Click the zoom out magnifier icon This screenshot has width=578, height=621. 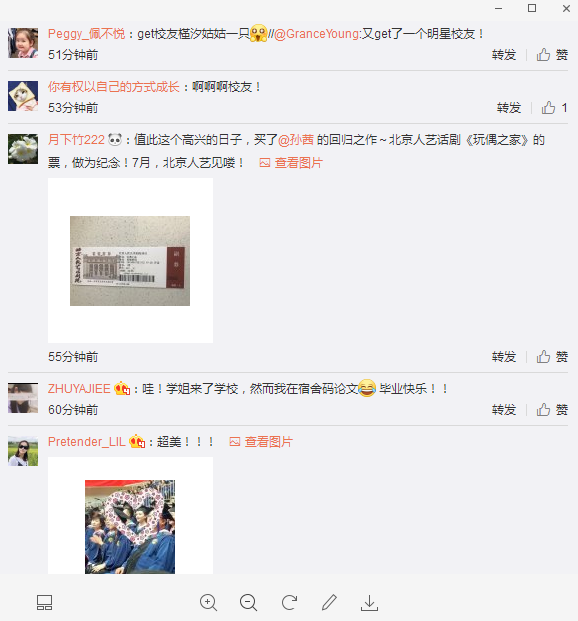248,603
